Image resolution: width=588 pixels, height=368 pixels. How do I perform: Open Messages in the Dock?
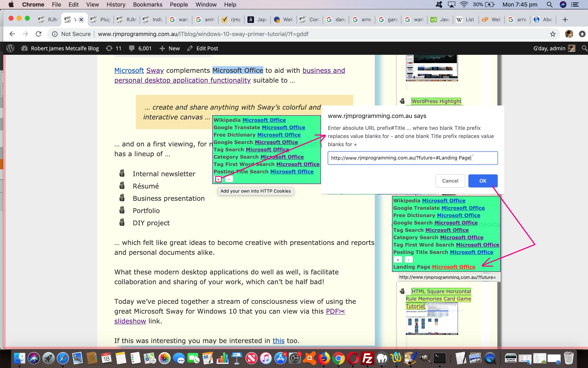pyautogui.click(x=179, y=358)
